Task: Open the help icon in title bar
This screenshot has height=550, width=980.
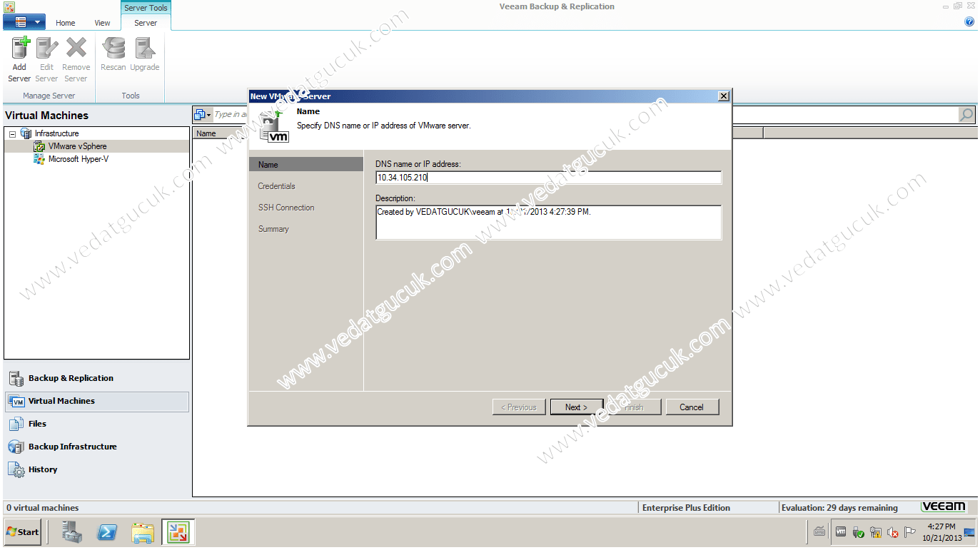Action: click(969, 22)
